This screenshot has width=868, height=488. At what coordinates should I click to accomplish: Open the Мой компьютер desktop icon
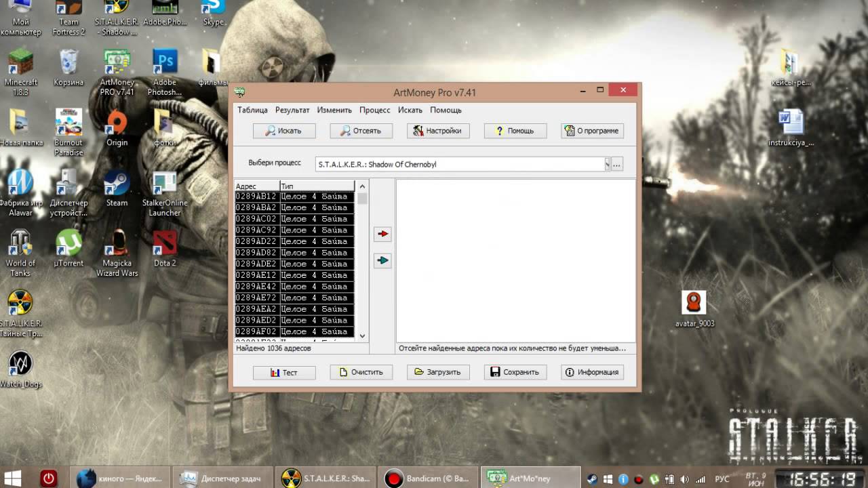point(20,18)
